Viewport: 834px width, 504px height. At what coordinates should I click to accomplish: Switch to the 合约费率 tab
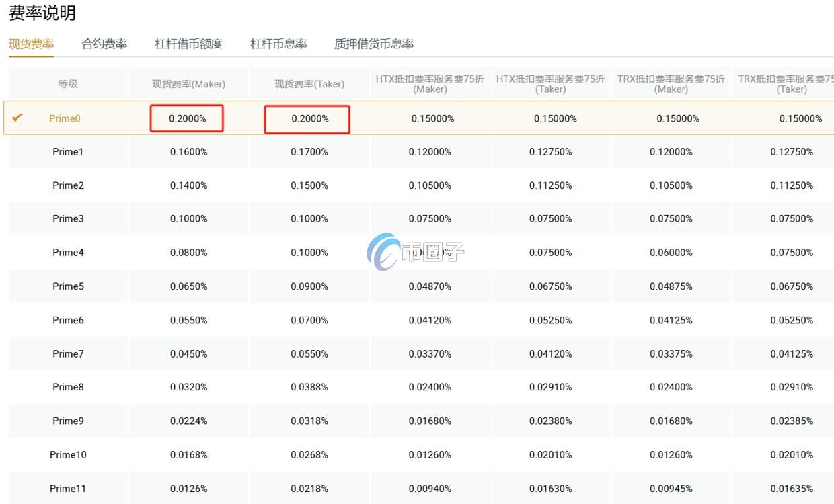[x=103, y=44]
